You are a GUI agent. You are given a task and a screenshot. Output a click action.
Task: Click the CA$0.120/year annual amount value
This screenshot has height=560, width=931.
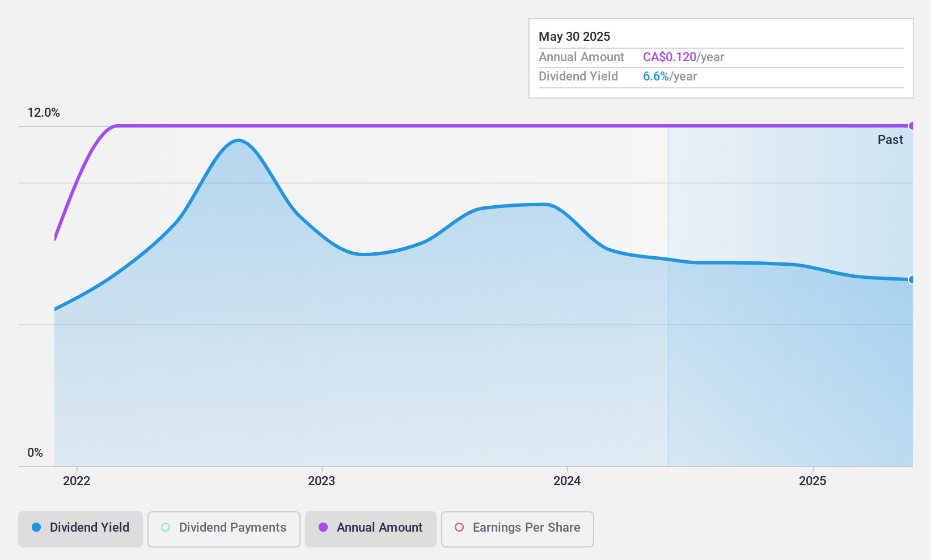[x=684, y=57]
